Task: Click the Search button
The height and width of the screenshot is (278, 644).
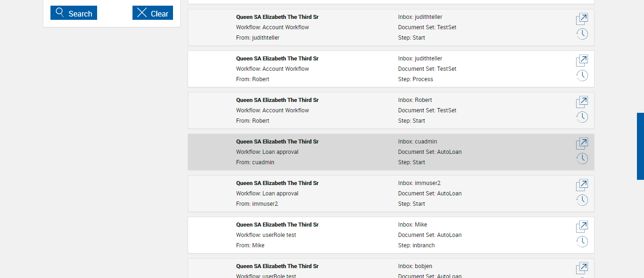Action: [x=74, y=13]
